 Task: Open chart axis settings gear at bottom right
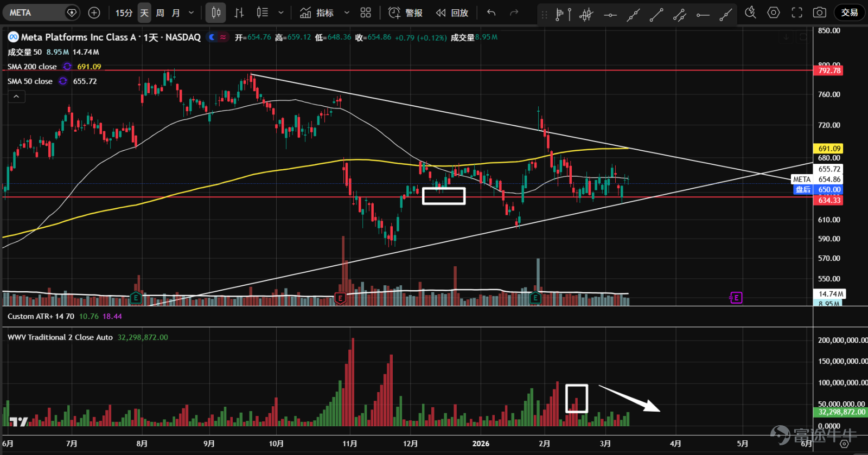click(x=844, y=444)
